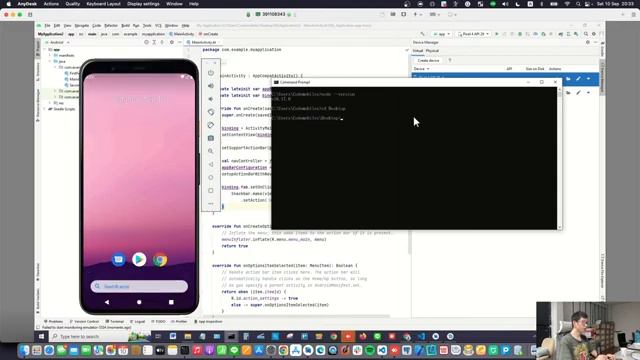Tap the phone's recents navigation button
This screenshot has height=360, width=640.
(x=171, y=302)
